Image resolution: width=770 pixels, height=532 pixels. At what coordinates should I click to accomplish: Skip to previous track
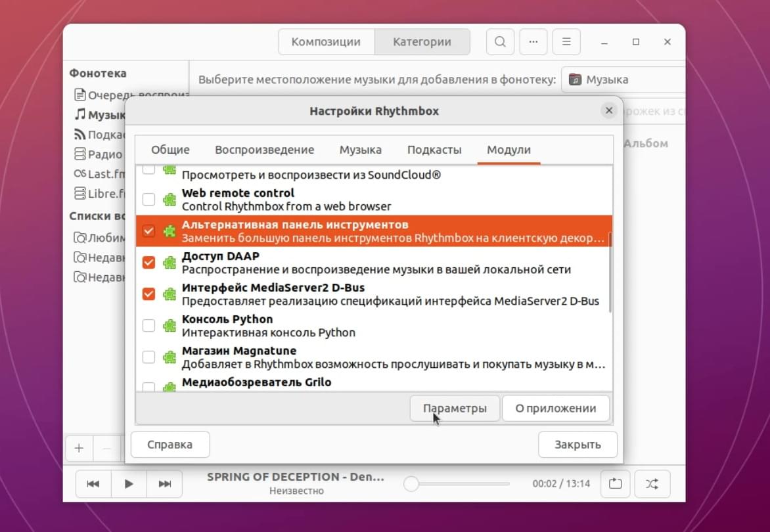[93, 484]
